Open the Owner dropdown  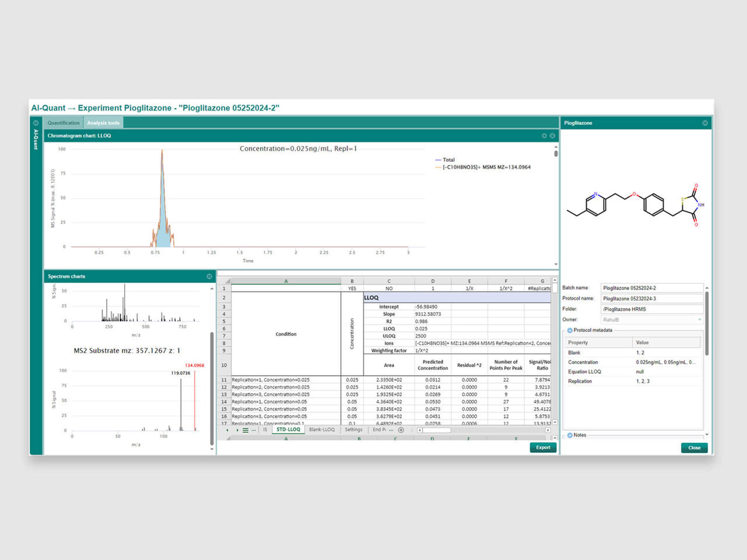pyautogui.click(x=700, y=320)
